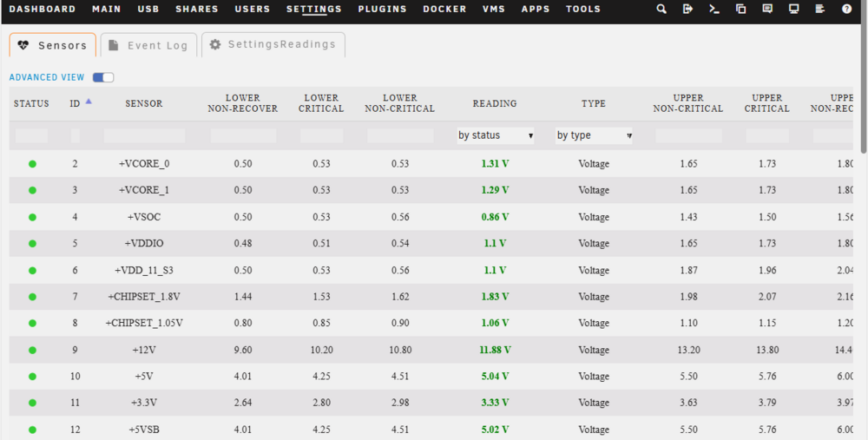The height and width of the screenshot is (440, 868).
Task: Open the Users menu
Action: 253,9
